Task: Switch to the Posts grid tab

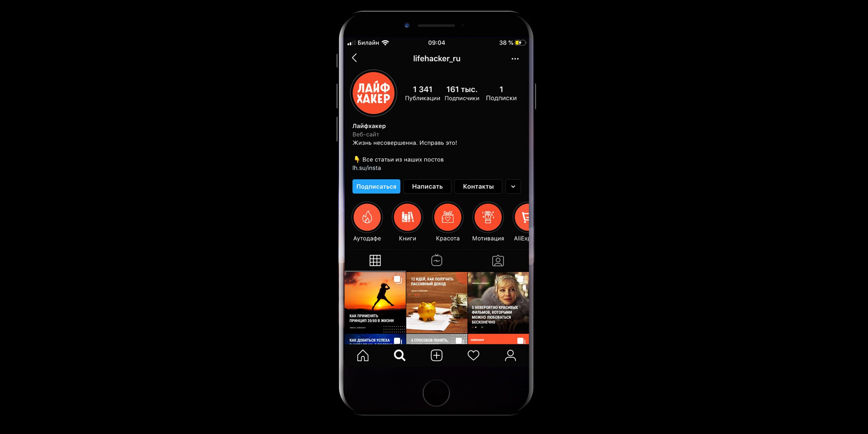Action: click(x=376, y=260)
